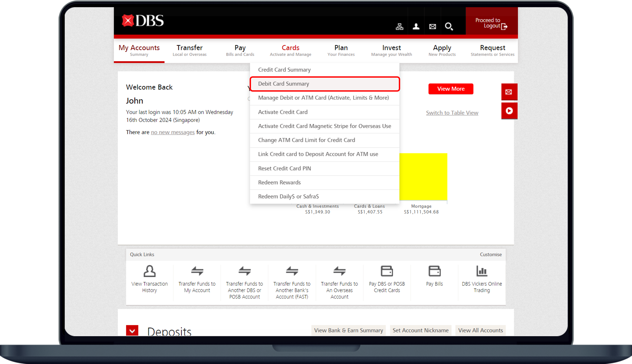Viewport: 632px width, 364px height.
Task: Click Switch to Table View link
Action: [452, 113]
